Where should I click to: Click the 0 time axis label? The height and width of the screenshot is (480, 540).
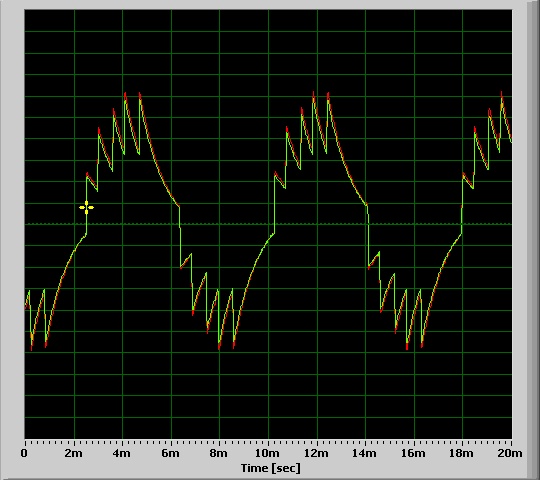click(24, 453)
